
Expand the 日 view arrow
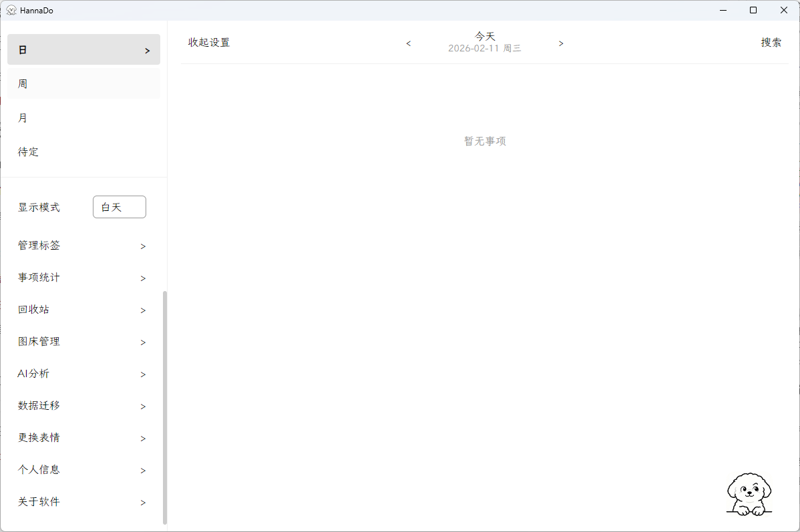147,49
